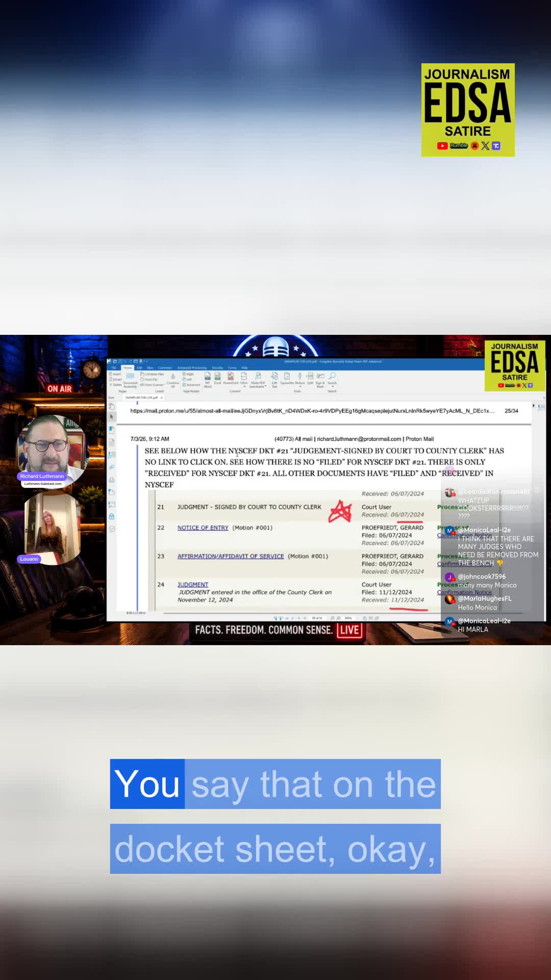Convert the PDF to Excel
The image size is (551, 980).
218,378
